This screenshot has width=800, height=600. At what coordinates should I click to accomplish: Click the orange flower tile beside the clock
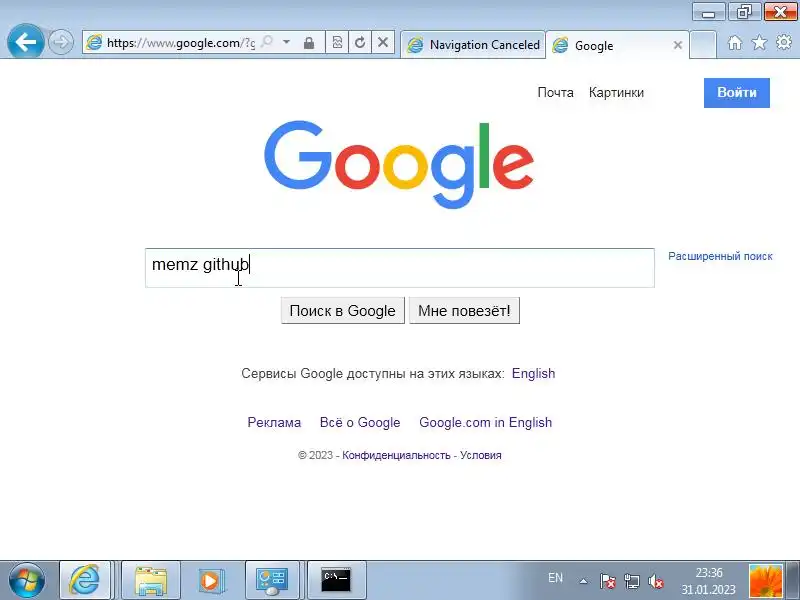coord(765,581)
